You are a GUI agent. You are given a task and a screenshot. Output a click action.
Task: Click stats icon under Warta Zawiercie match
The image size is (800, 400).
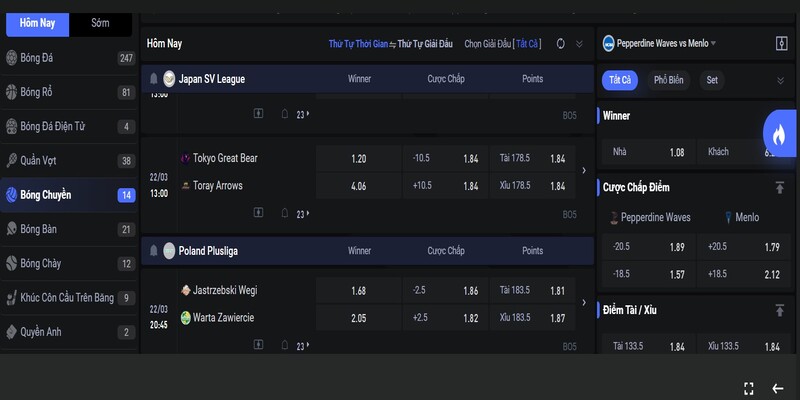point(258,346)
